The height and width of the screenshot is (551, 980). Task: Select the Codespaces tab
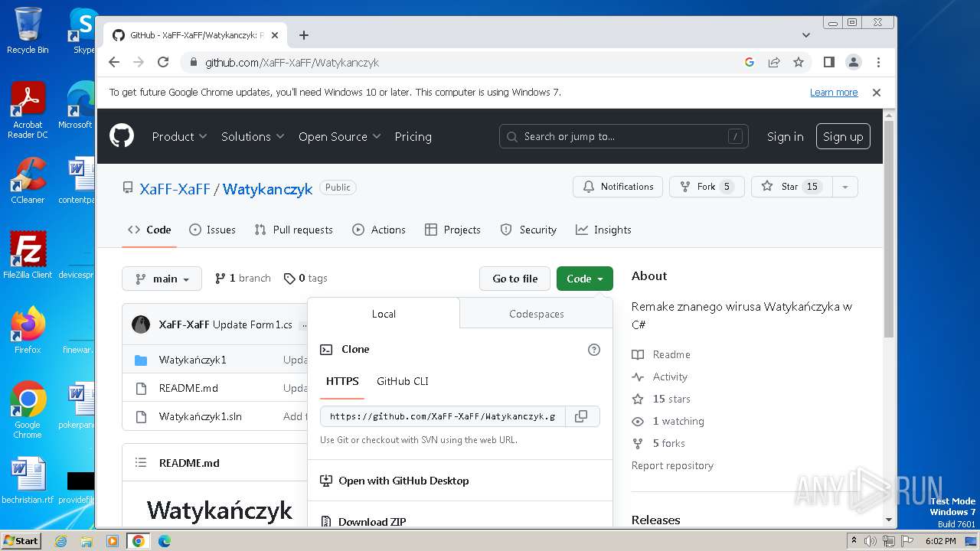(x=536, y=314)
